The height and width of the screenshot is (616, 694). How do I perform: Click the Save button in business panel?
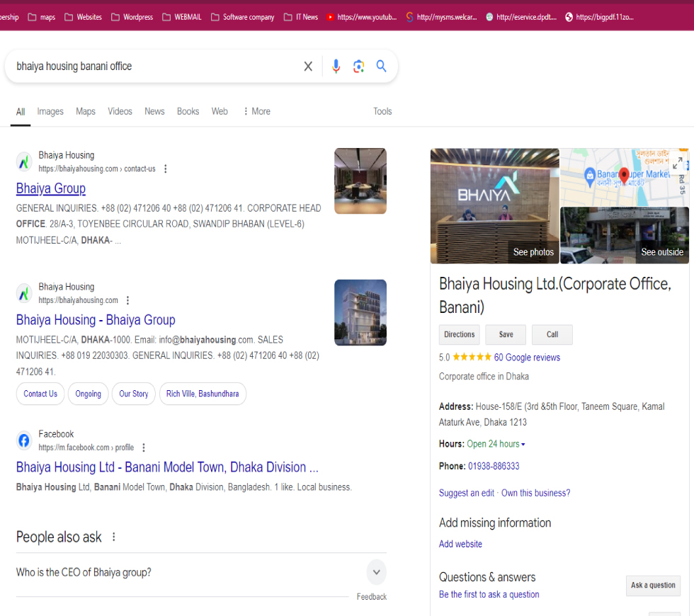506,334
